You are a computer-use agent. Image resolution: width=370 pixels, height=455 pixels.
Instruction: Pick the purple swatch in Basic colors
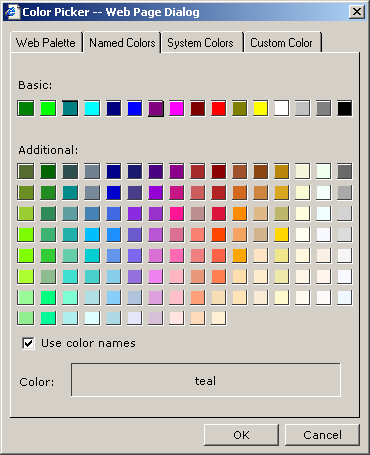point(156,109)
